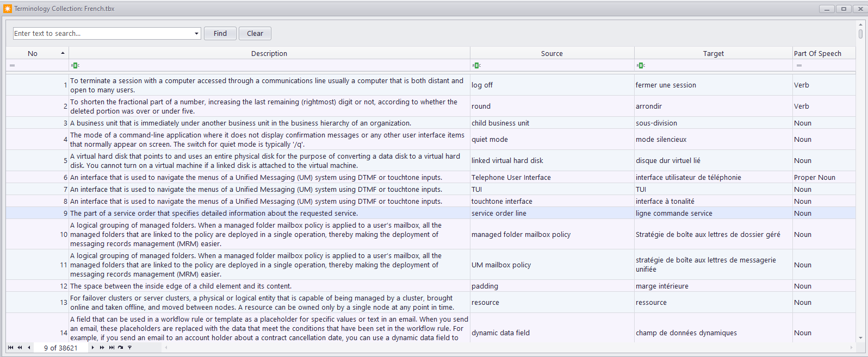The height and width of the screenshot is (357, 868).
Task: Open filter condition icon for Source column
Action: 476,65
